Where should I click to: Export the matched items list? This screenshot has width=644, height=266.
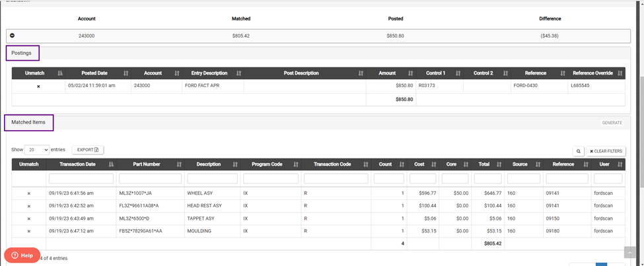tap(88, 150)
